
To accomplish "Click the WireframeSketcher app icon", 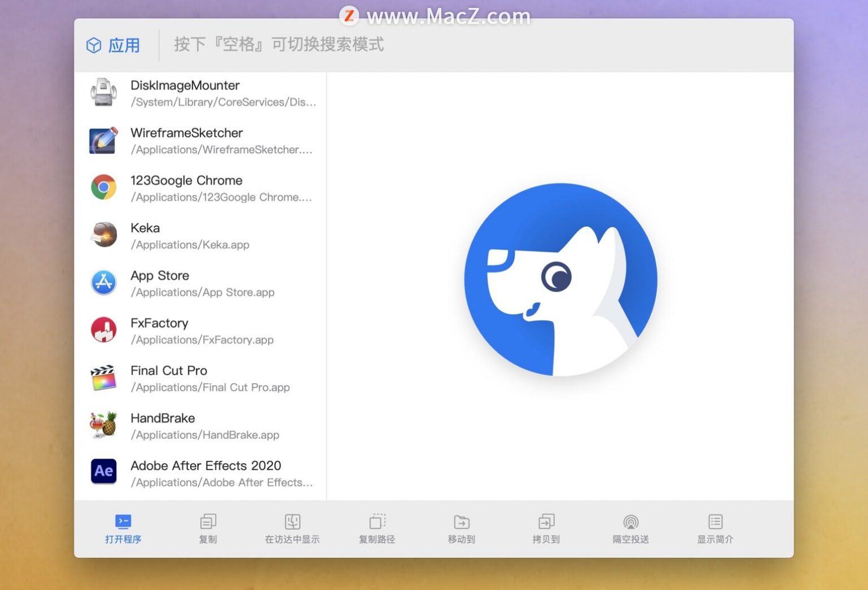I will (x=103, y=140).
